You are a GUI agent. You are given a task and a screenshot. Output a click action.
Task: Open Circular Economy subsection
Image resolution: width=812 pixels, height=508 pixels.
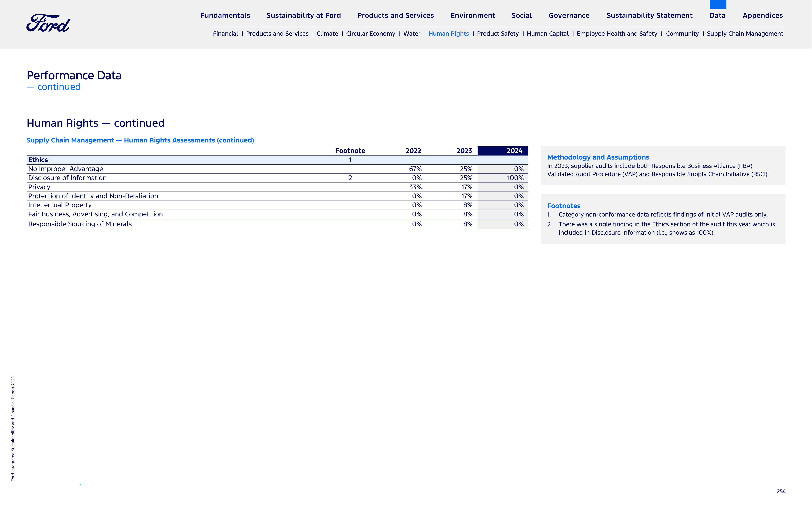click(371, 34)
